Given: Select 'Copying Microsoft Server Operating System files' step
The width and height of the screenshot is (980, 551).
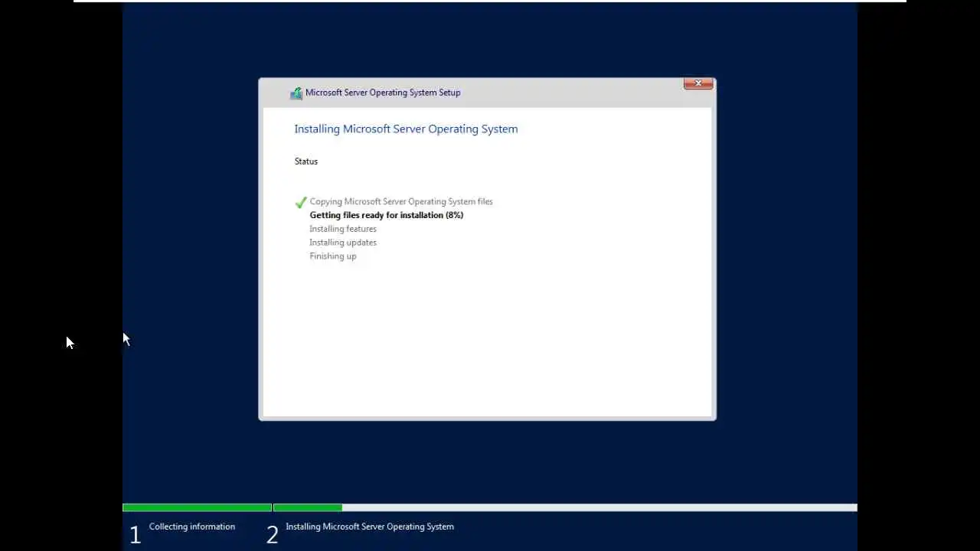Looking at the screenshot, I should pos(401,202).
